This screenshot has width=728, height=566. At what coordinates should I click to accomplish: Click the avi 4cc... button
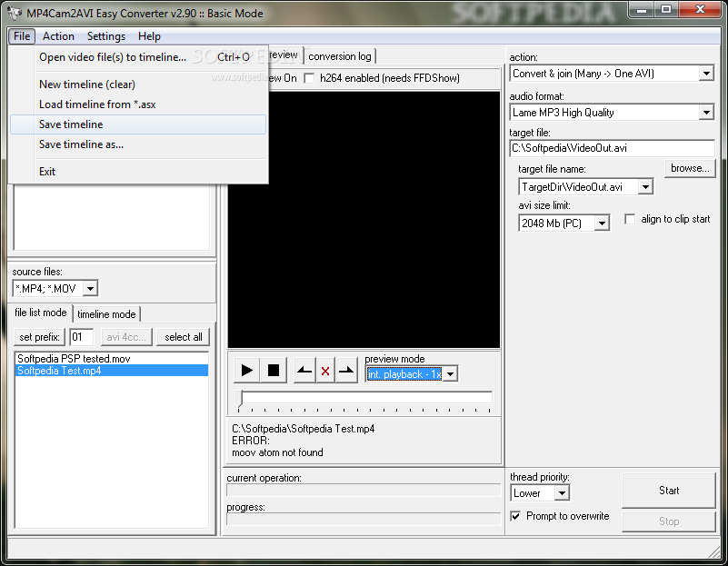pos(126,337)
